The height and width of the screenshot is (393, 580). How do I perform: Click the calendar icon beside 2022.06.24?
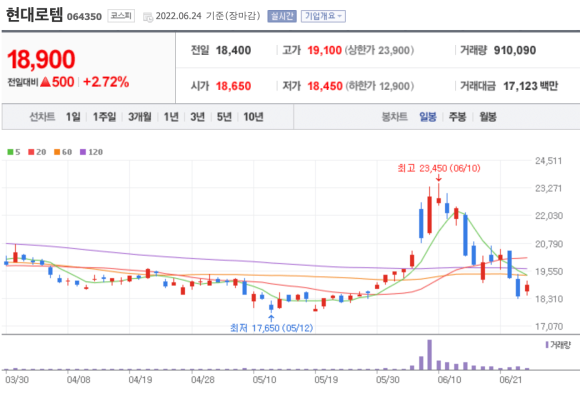pos(148,17)
